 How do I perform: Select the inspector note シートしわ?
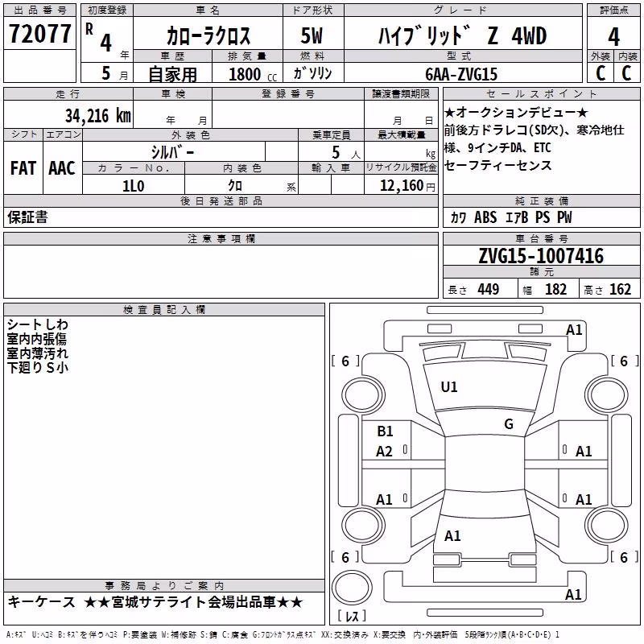37,325
